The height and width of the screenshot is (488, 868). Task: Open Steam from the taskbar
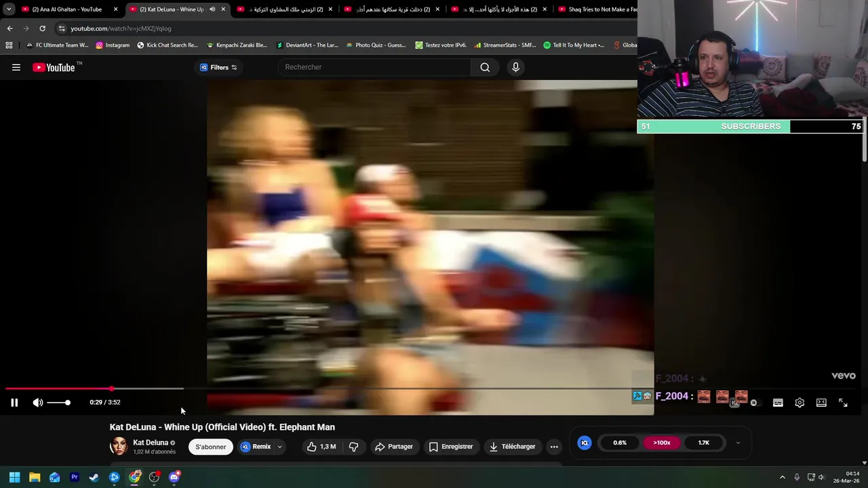[x=94, y=477]
